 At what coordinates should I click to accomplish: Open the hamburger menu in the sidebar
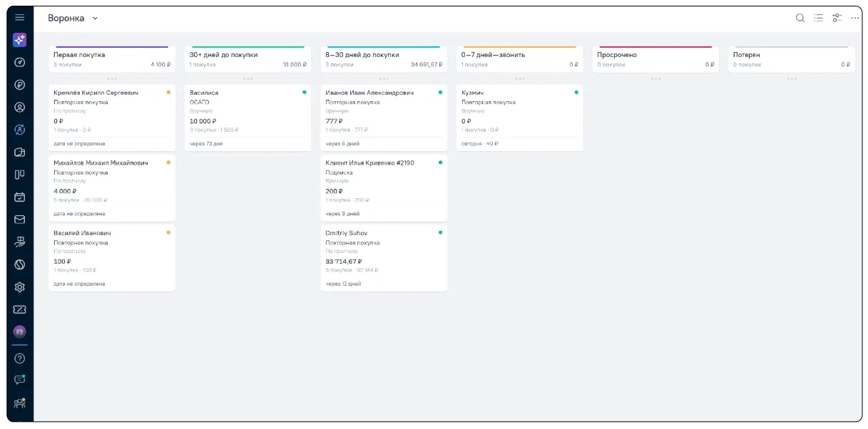[x=19, y=18]
